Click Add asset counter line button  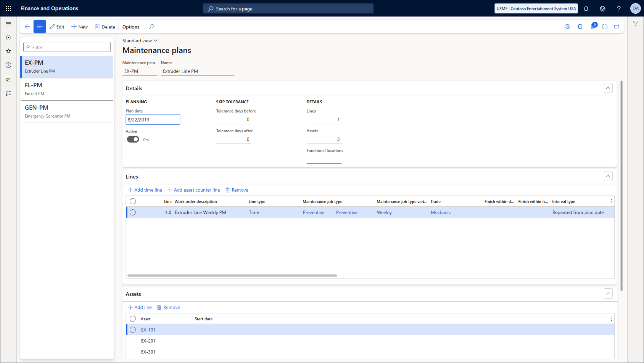(194, 190)
